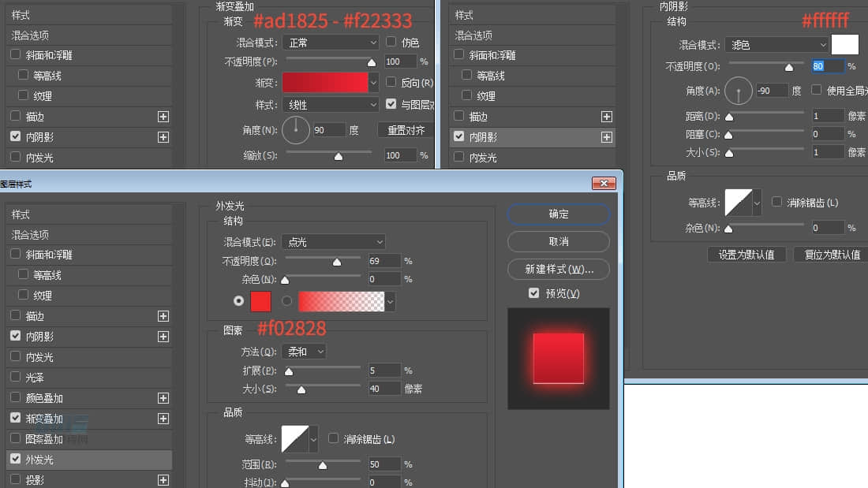Image resolution: width=868 pixels, height=488 pixels.
Task: Click 设置为默认值 button
Action: [746, 255]
